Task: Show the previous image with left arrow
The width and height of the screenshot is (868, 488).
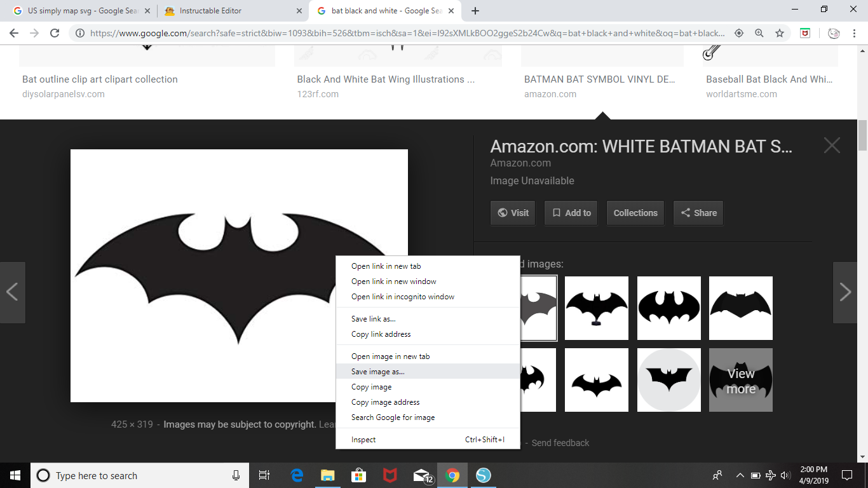Action: tap(12, 292)
